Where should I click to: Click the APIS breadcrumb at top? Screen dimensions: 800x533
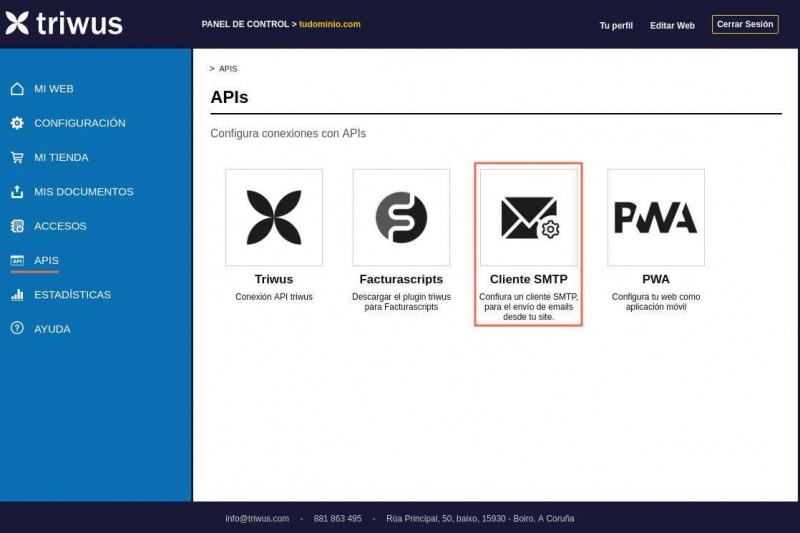pyautogui.click(x=228, y=69)
